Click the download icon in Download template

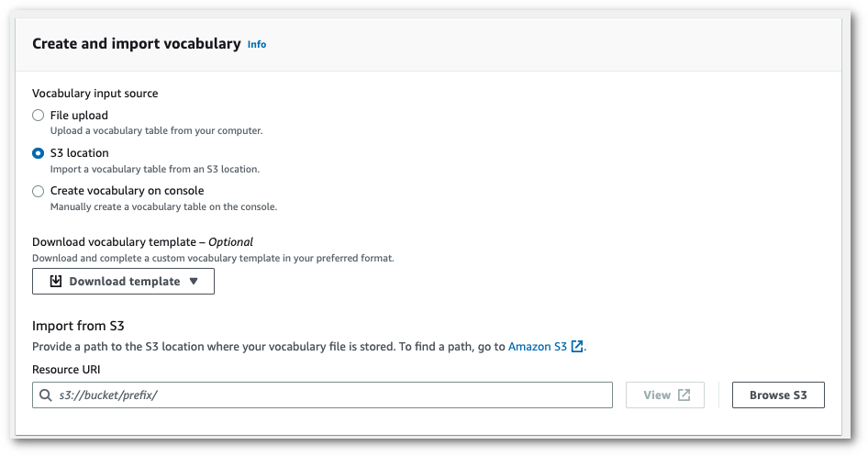coord(56,281)
